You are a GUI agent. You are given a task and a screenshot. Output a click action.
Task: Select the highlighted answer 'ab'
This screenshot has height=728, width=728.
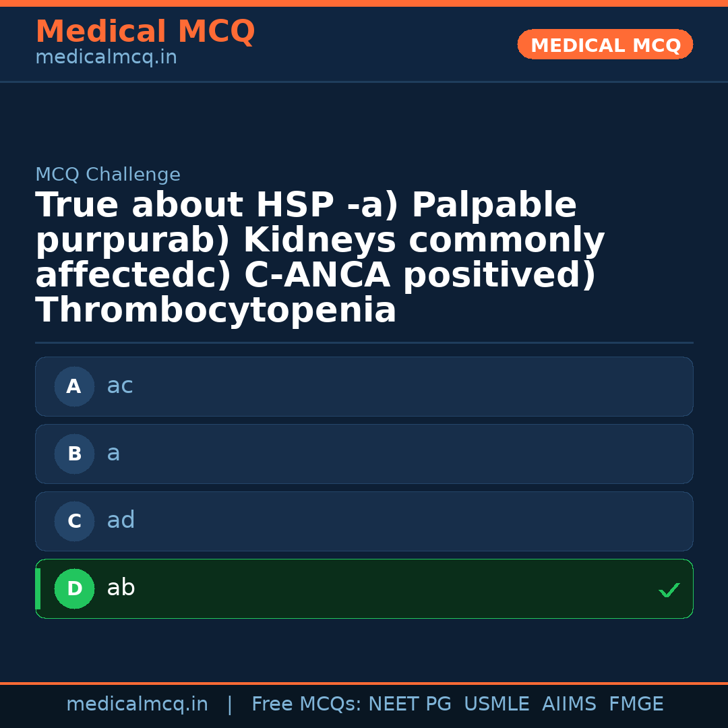pyautogui.click(x=364, y=589)
